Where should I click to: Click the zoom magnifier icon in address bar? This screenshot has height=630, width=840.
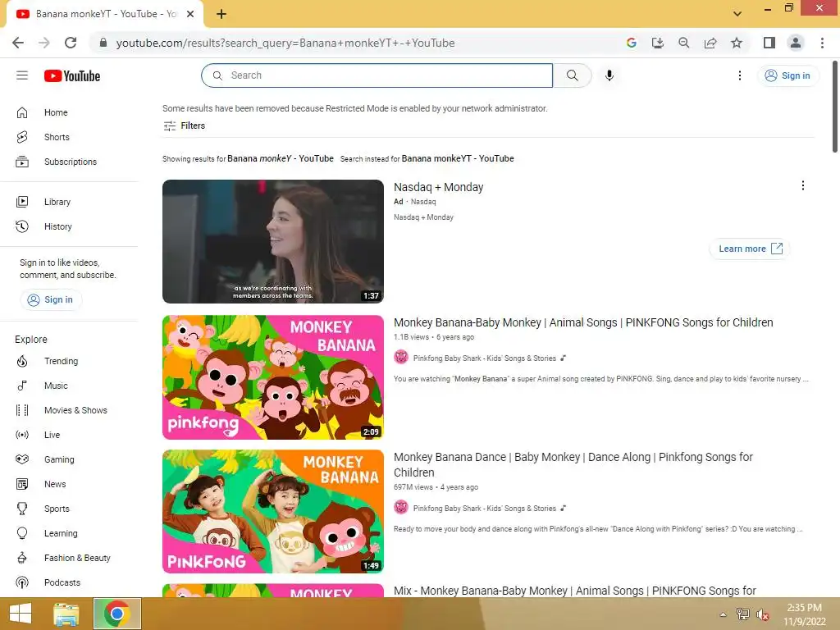click(x=684, y=43)
